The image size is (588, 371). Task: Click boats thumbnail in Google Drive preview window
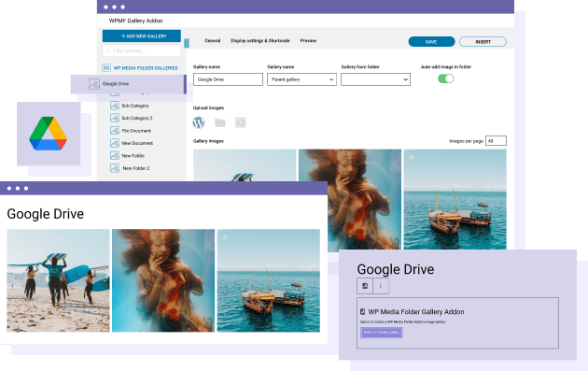tap(269, 280)
